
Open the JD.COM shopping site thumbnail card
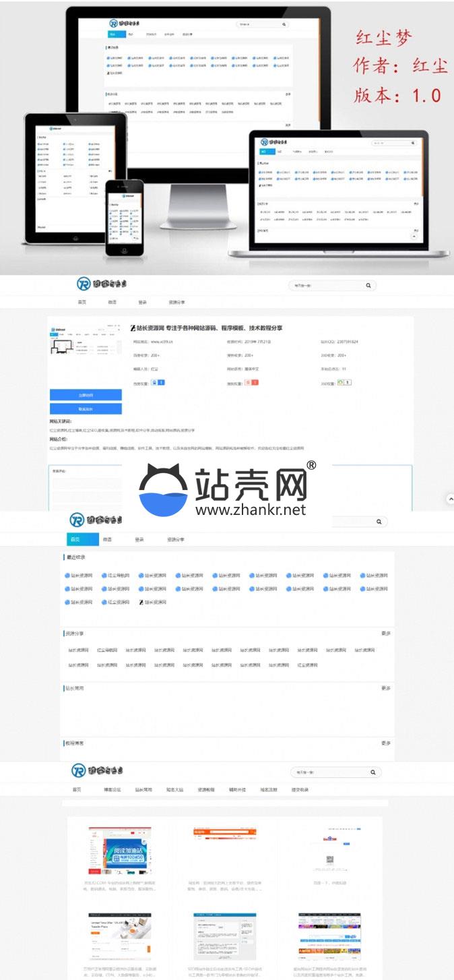120,851
